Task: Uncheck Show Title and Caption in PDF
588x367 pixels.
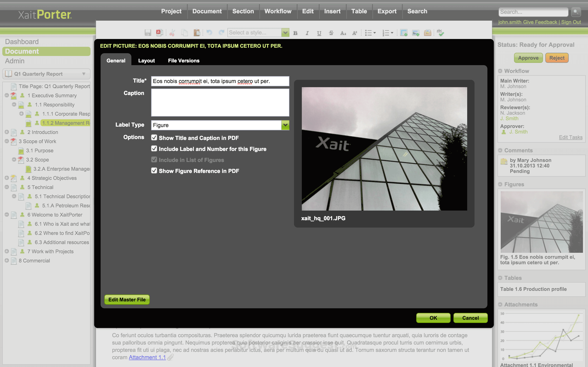Action: 154,137
